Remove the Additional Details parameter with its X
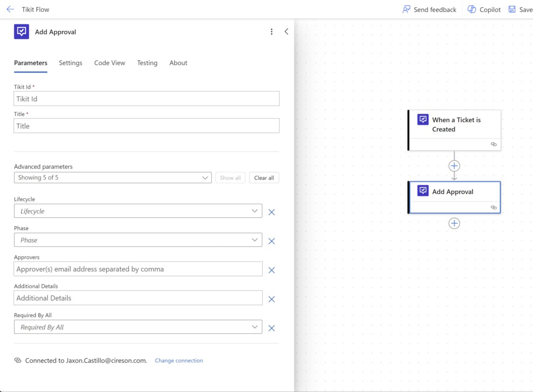This screenshot has height=392, width=533. coord(271,299)
